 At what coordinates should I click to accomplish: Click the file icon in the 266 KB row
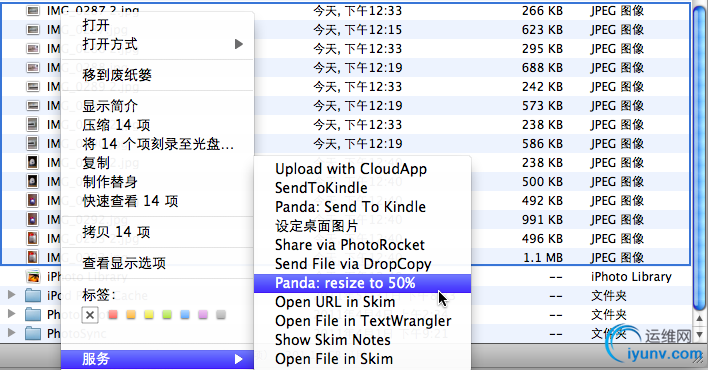click(x=33, y=10)
